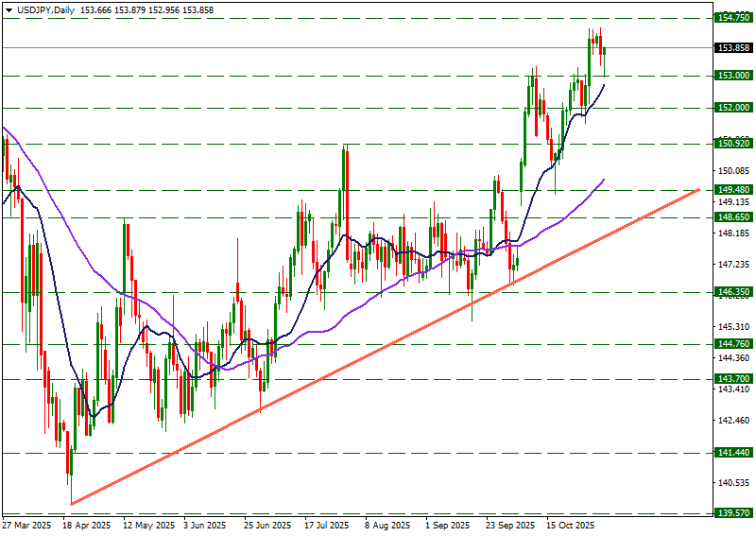This screenshot has height=536, width=756.
Task: Select the 153.000 green price level label
Action: tap(733, 76)
